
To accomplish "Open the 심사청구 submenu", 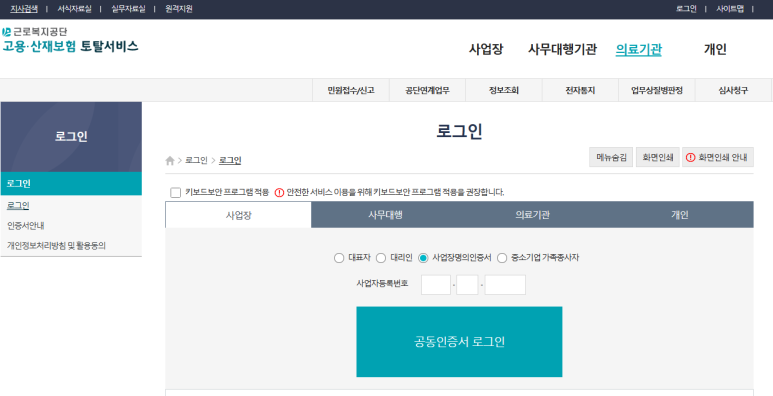I will tap(733, 90).
